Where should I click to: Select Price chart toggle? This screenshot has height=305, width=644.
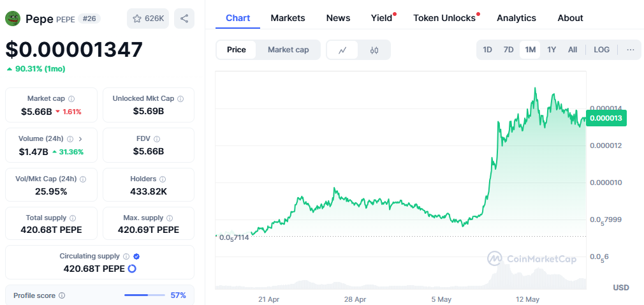pyautogui.click(x=236, y=50)
